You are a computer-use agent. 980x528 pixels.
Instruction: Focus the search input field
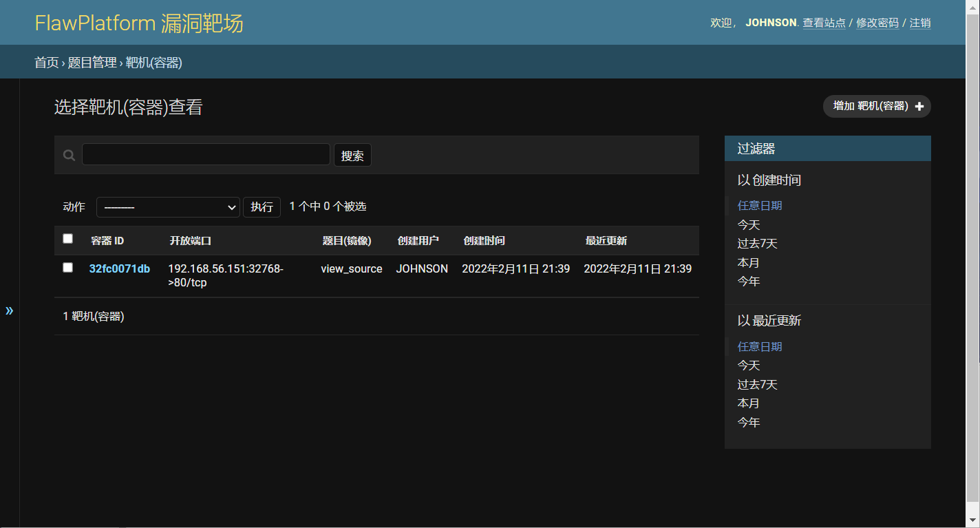pyautogui.click(x=206, y=154)
